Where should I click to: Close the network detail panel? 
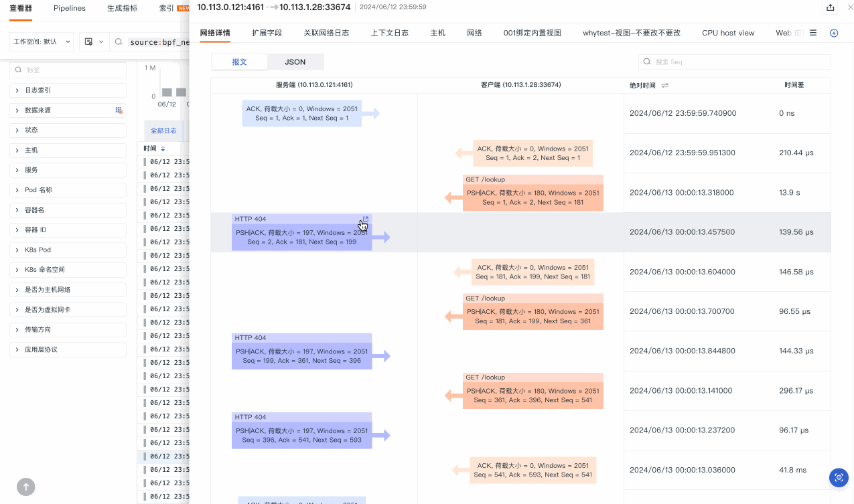coord(850,7)
